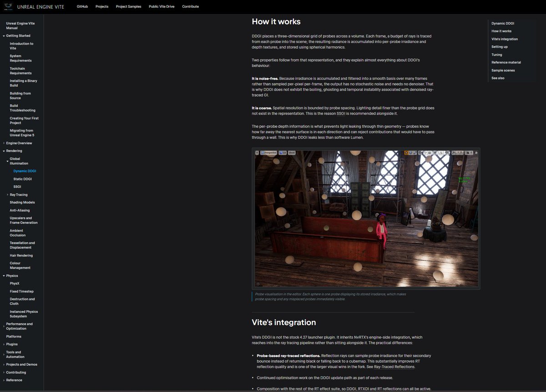Click the UNREAL ENGINE VITE site title
Screen dimensions: 546x392
point(40,7)
